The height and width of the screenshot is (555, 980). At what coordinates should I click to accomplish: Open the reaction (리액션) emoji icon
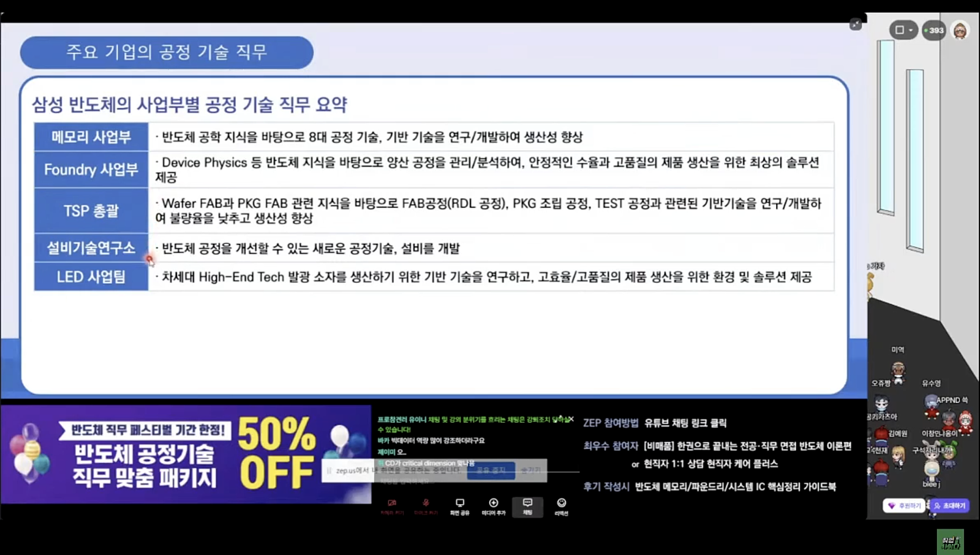[561, 505]
